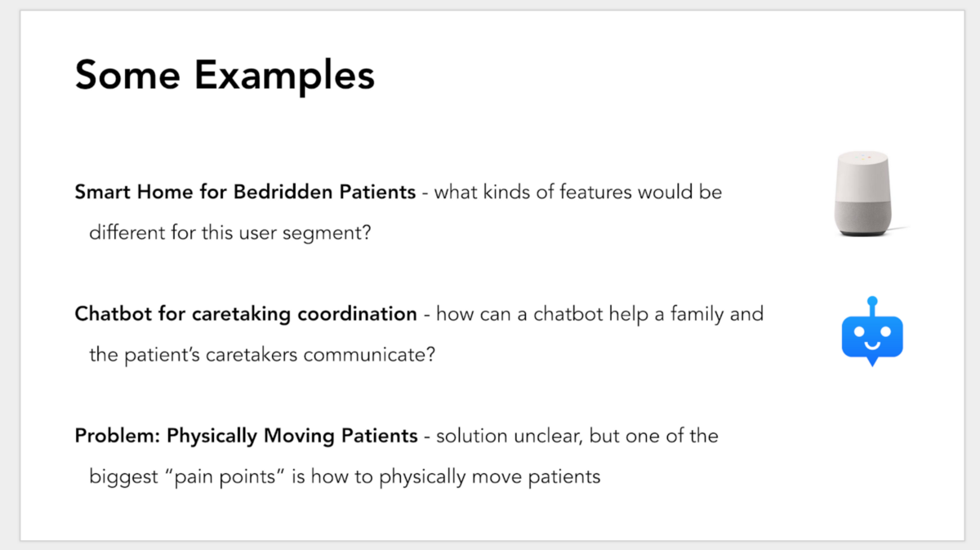The image size is (980, 550).
Task: Click the antenna on the chatbot icon
Action: click(x=872, y=304)
